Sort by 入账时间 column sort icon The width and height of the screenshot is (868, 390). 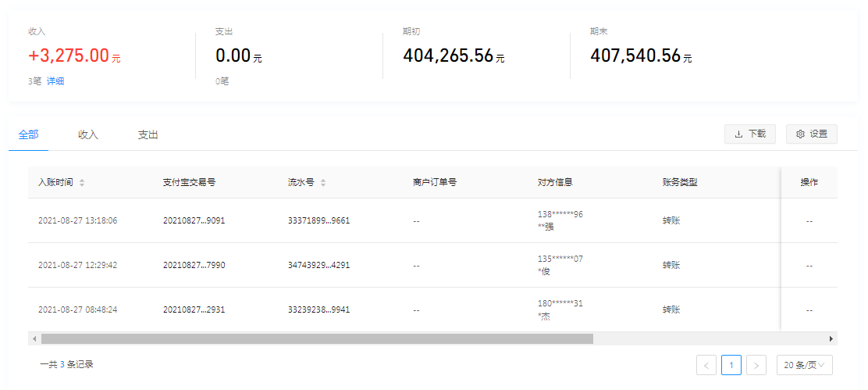82,183
